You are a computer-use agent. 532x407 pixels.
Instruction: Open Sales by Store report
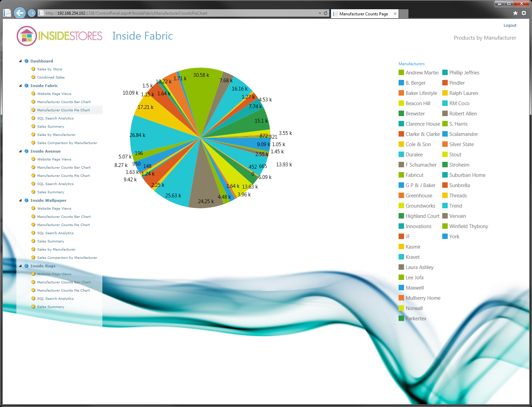(49, 69)
